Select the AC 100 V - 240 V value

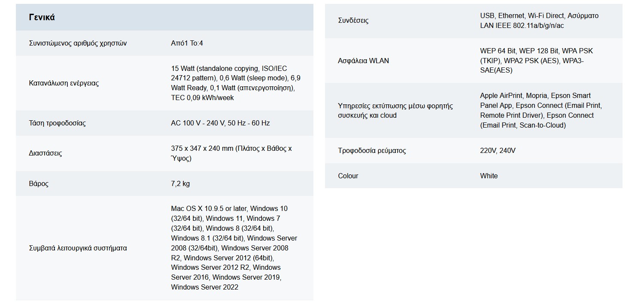coord(220,123)
